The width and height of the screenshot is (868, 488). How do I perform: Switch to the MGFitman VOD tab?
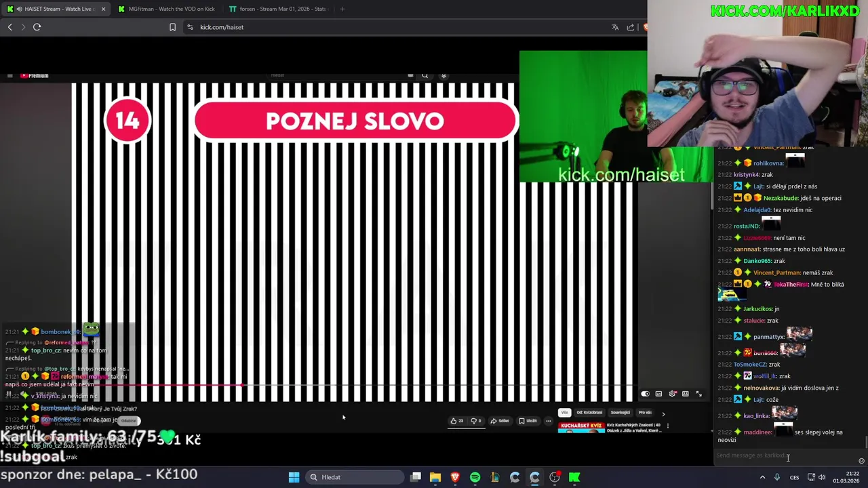pos(166,9)
